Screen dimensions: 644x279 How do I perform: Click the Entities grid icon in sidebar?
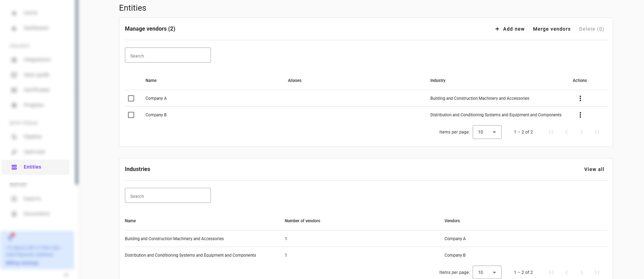(14, 167)
